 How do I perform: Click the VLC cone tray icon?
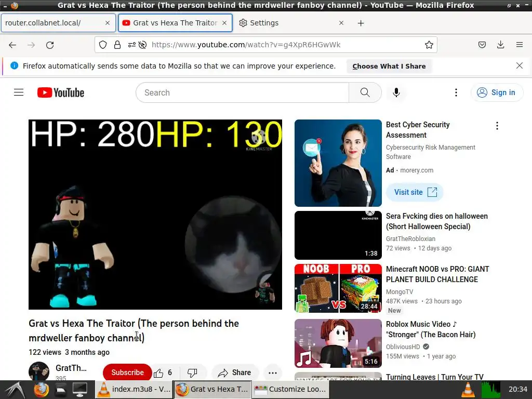click(468, 390)
